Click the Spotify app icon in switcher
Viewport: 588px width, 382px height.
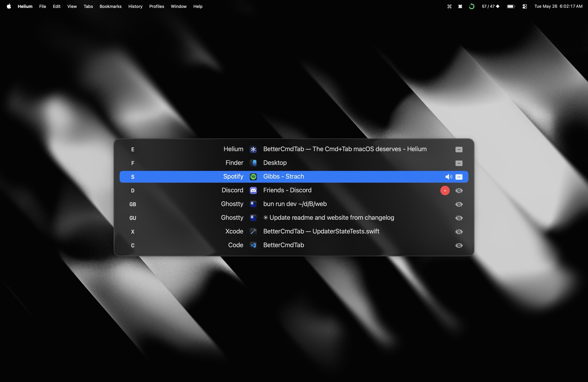(x=253, y=177)
